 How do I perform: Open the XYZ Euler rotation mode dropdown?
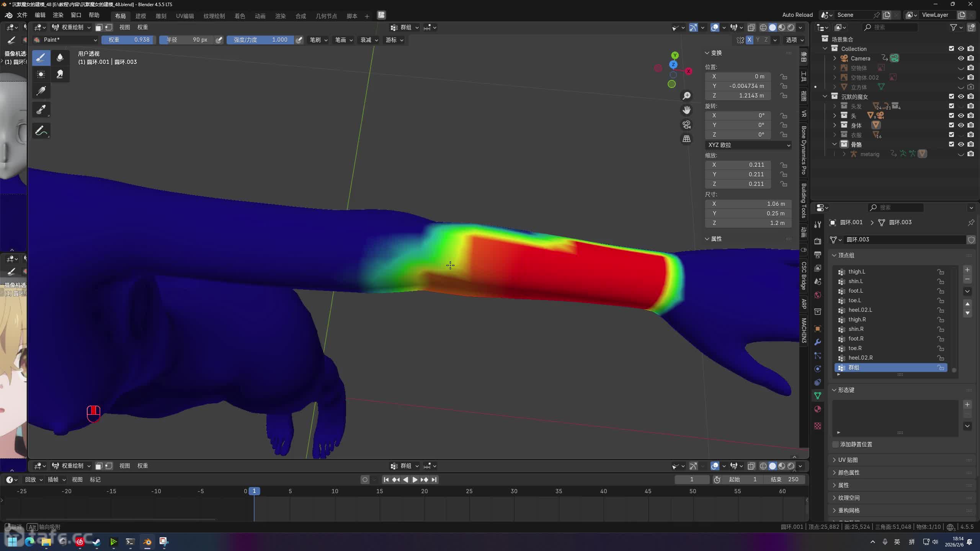pos(748,145)
